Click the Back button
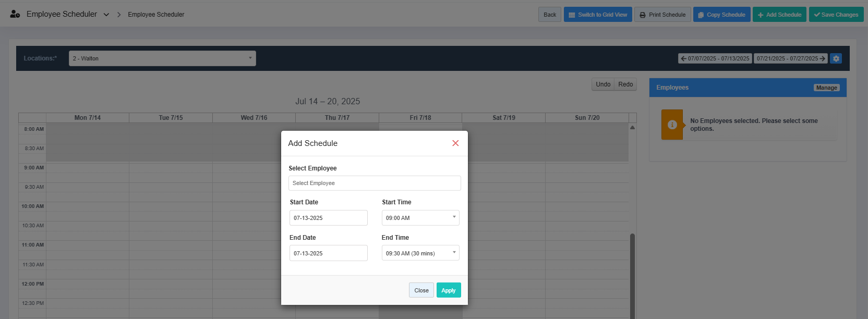This screenshot has height=319, width=868. (550, 15)
